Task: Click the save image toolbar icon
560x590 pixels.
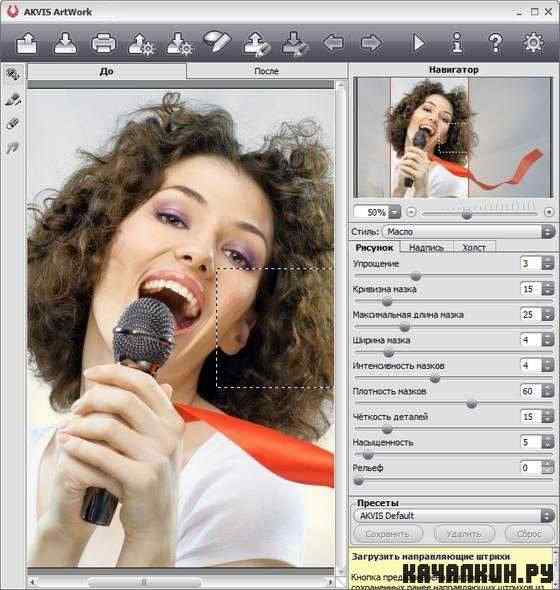Action: [x=65, y=43]
